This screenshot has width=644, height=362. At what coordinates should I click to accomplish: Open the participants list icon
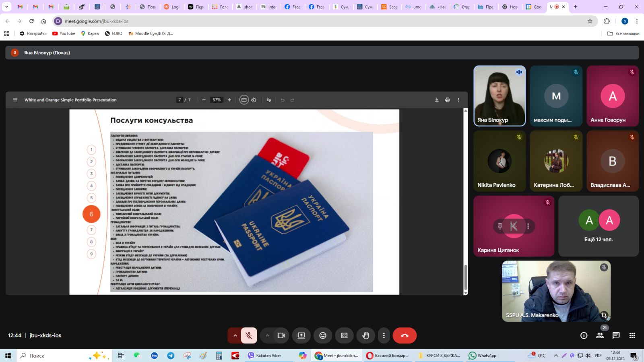click(600, 335)
